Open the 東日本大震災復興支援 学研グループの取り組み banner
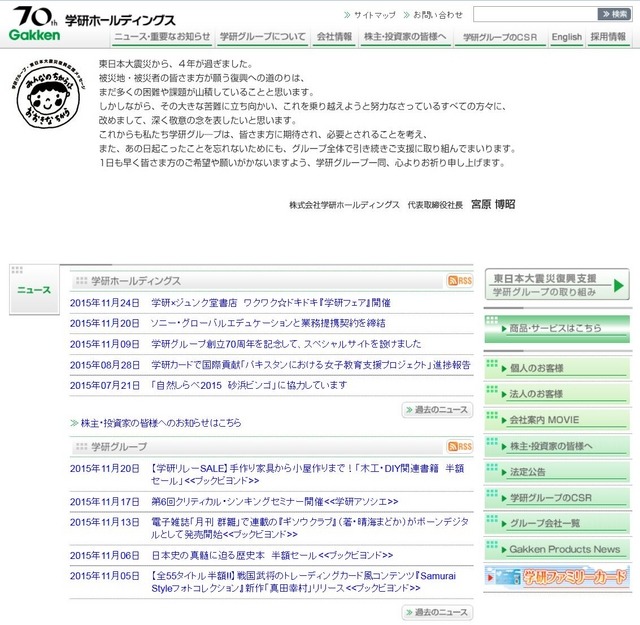Viewport: 640px width, 625px height. point(557,285)
